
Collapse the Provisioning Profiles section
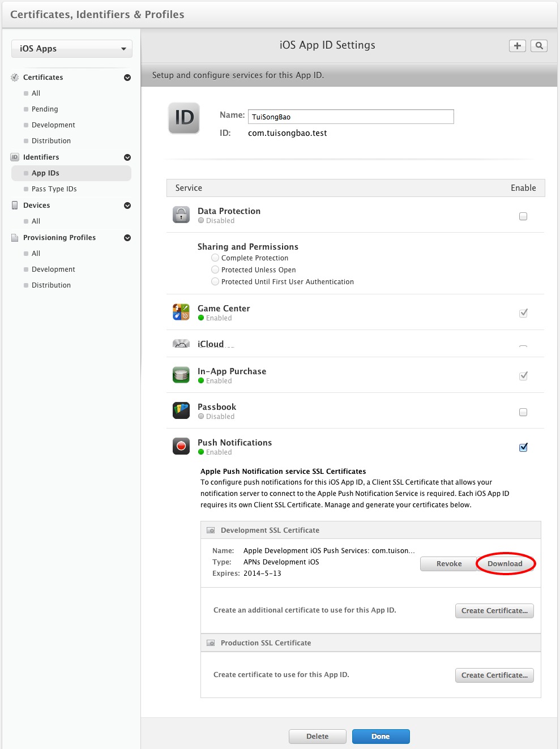127,238
